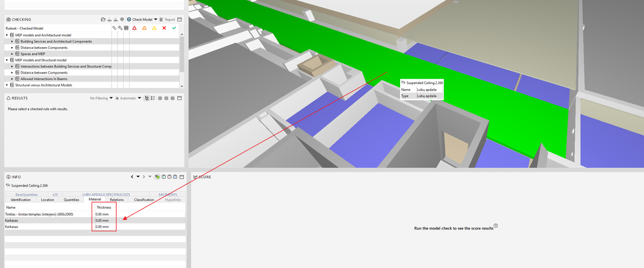
Task: Click the red X rejected icon
Action: [164, 28]
